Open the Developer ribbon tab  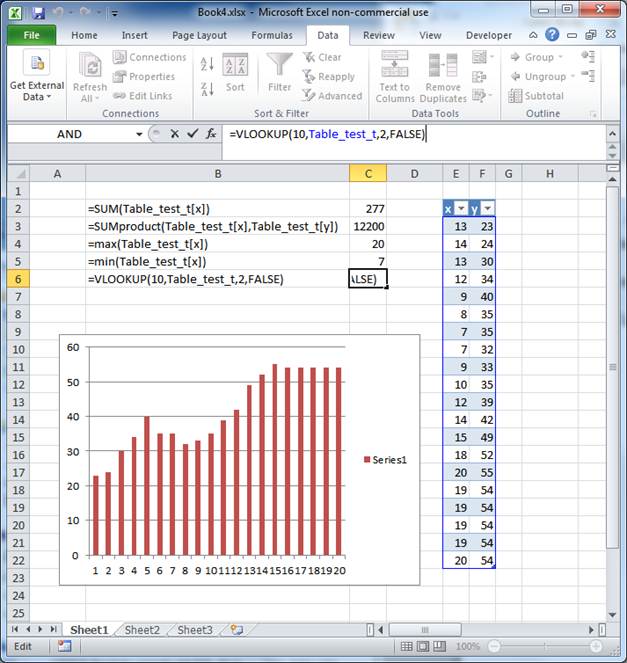pyautogui.click(x=489, y=35)
